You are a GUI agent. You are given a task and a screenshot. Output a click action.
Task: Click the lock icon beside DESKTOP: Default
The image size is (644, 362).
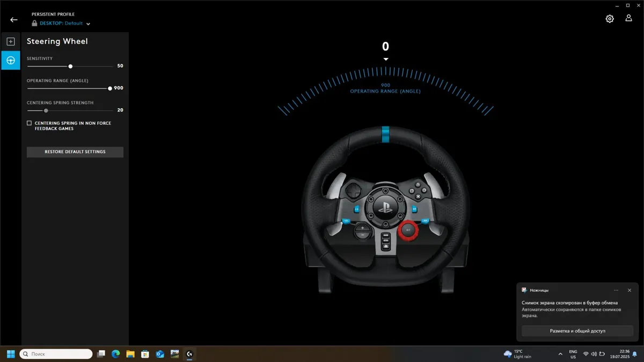point(34,24)
